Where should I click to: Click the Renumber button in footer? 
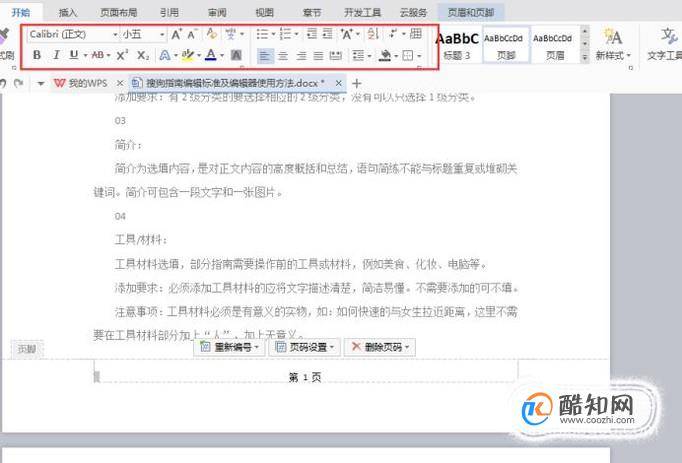point(229,347)
